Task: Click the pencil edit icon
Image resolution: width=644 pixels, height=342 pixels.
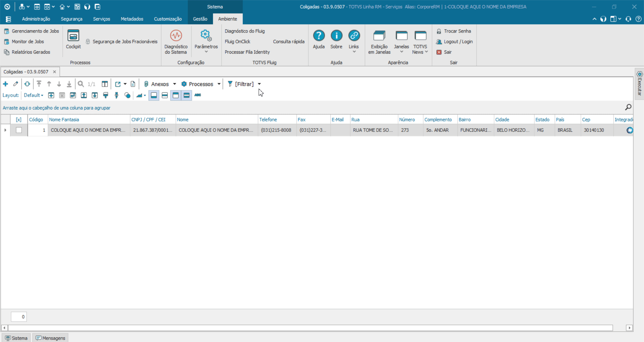Action: 16,84
